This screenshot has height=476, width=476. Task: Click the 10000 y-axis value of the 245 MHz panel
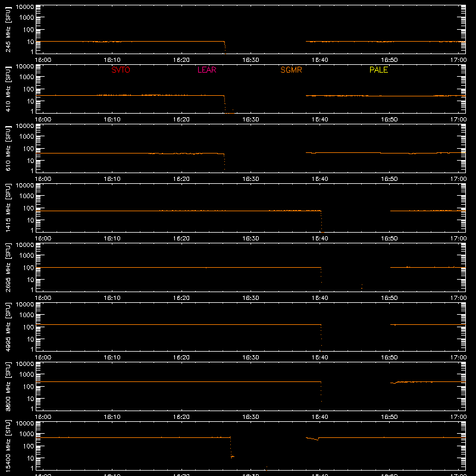25,7
